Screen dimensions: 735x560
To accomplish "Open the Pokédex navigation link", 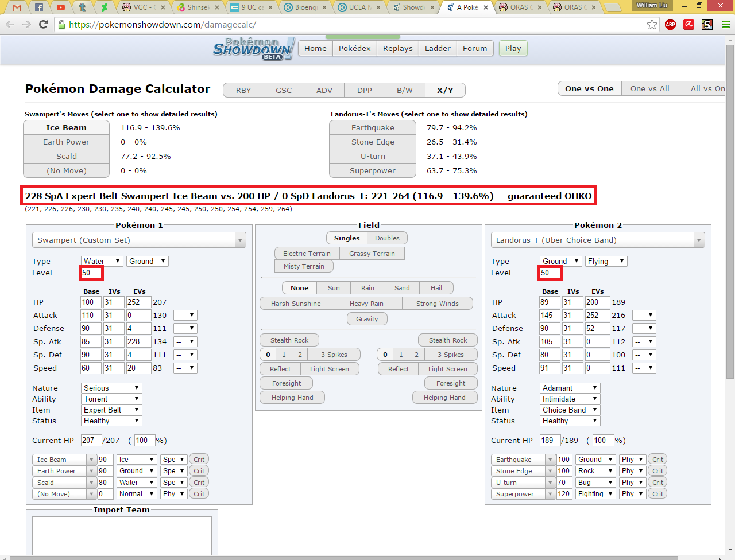I will 355,49.
